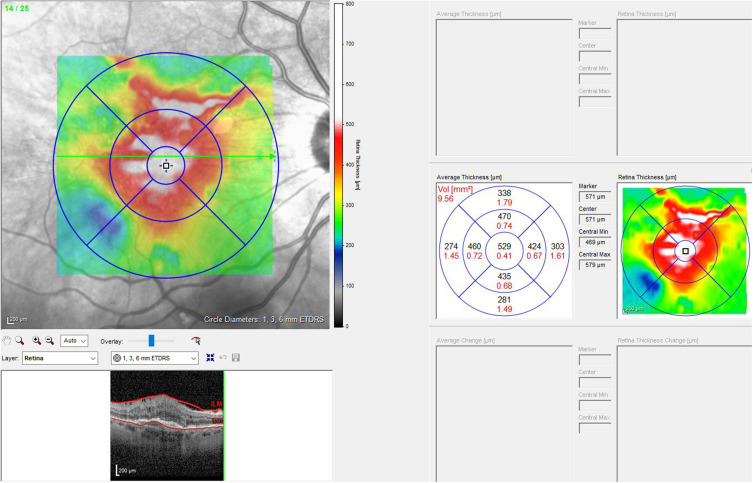Click the Marker thickness field showing 571 µm

594,197
